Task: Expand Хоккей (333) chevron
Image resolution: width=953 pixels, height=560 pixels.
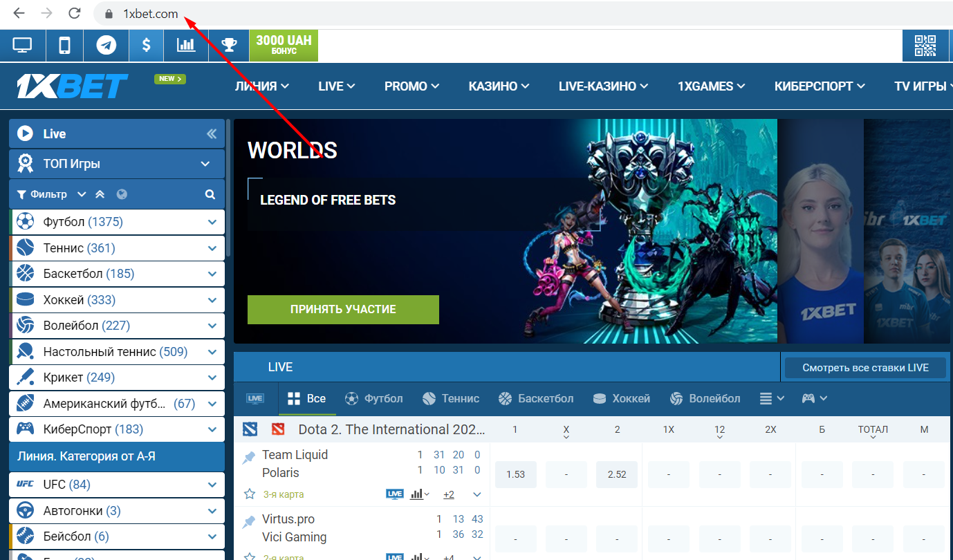Action: pyautogui.click(x=212, y=300)
